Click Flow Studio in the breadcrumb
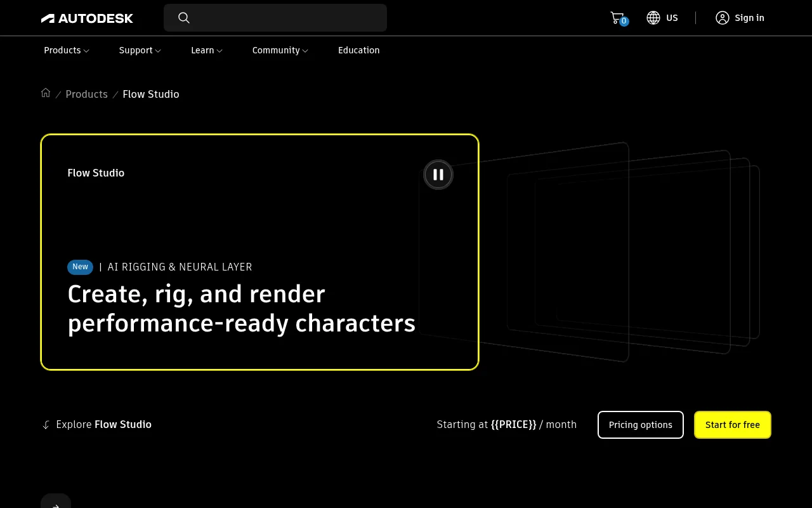This screenshot has height=508, width=812. coord(151,94)
